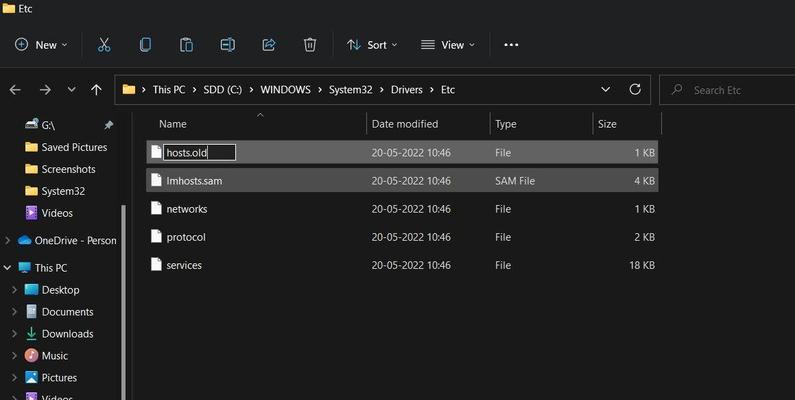Go back with the left arrow

point(15,90)
